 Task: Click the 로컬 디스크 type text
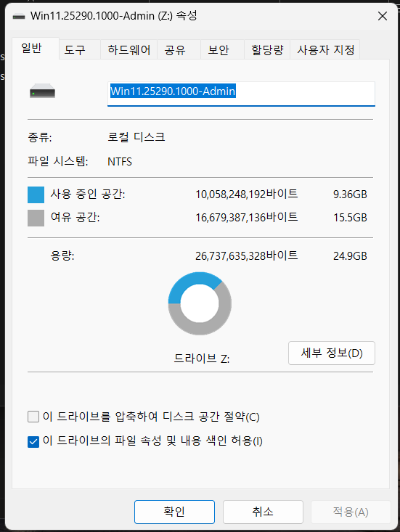[136, 137]
